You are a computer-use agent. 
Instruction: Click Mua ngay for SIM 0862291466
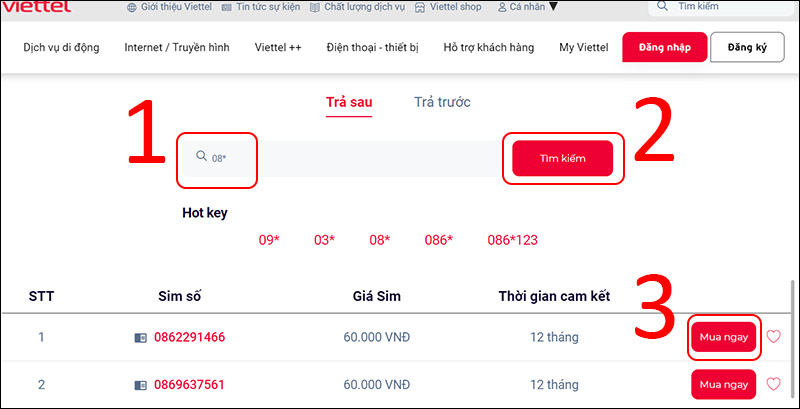point(723,338)
